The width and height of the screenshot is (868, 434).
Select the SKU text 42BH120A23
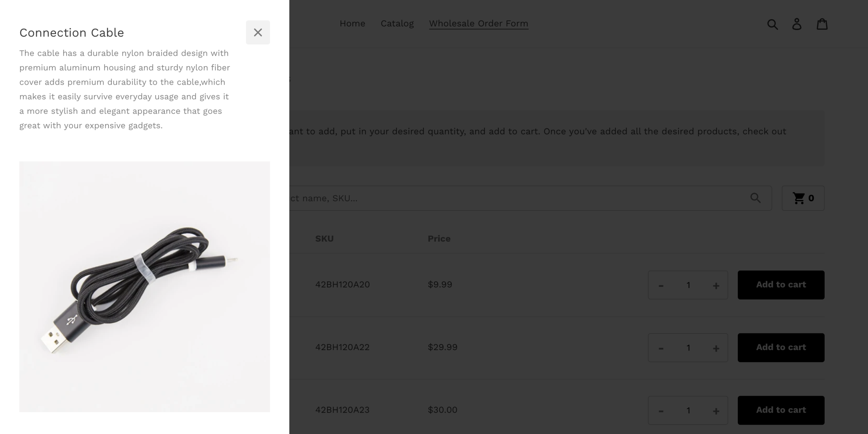342,410
